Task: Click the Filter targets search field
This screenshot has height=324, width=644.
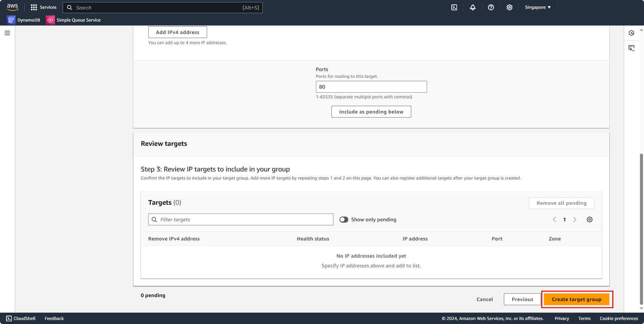Action: (x=241, y=220)
